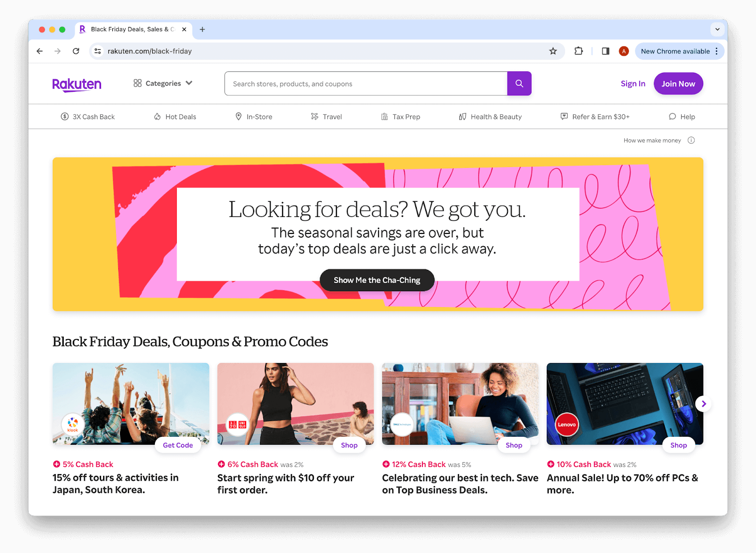Toggle the browser side panel icon

click(x=605, y=51)
